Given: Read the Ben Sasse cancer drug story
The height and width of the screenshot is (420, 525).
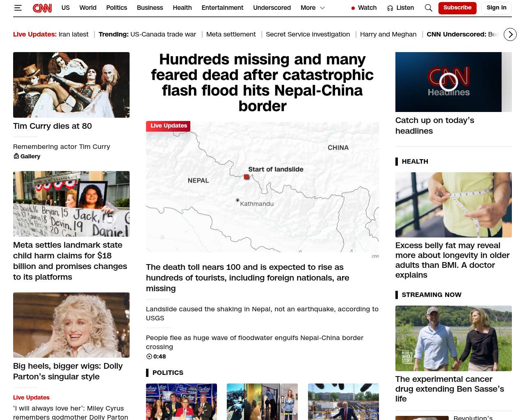Looking at the screenshot, I should (450, 389).
